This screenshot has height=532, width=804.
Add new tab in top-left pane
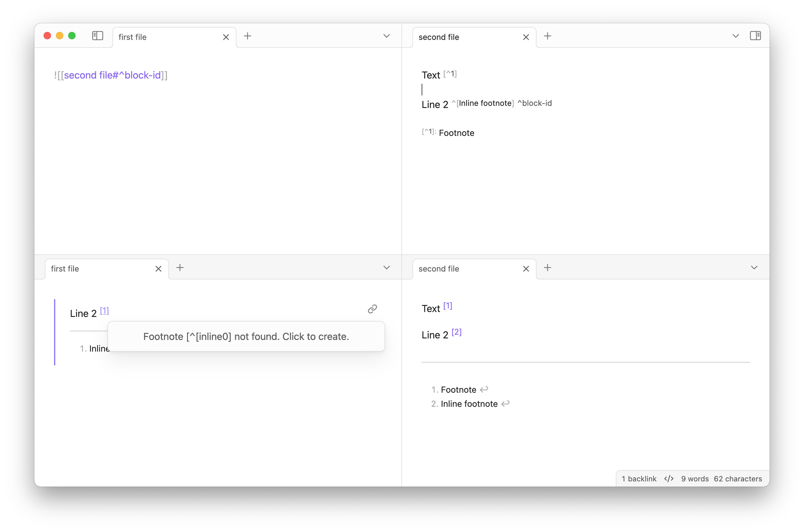[x=248, y=36]
